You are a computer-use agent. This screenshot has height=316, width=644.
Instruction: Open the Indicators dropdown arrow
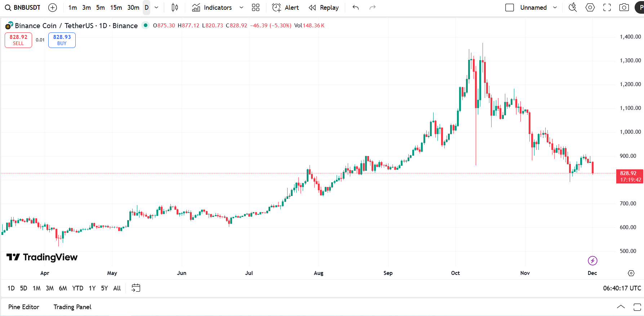tap(241, 7)
